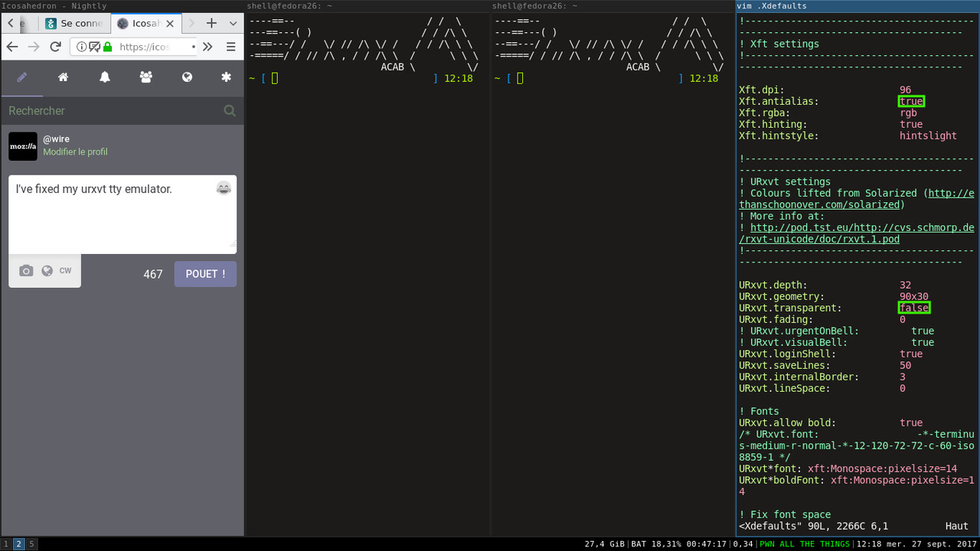Open the federated timeline globe icon
The image size is (980, 551).
pyautogui.click(x=187, y=77)
